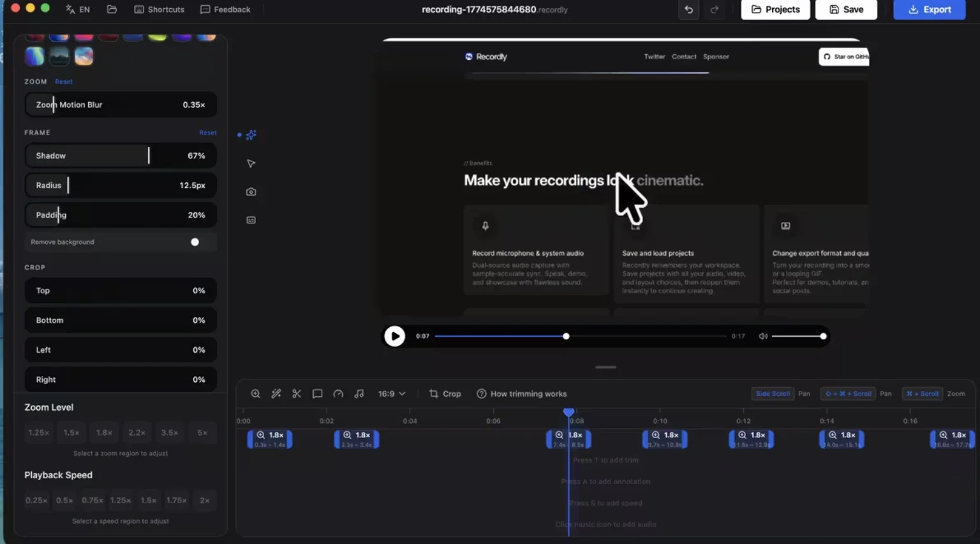Expand the 16:9 aspect ratio dropdown
Screen dimensions: 980x544
tap(391, 393)
